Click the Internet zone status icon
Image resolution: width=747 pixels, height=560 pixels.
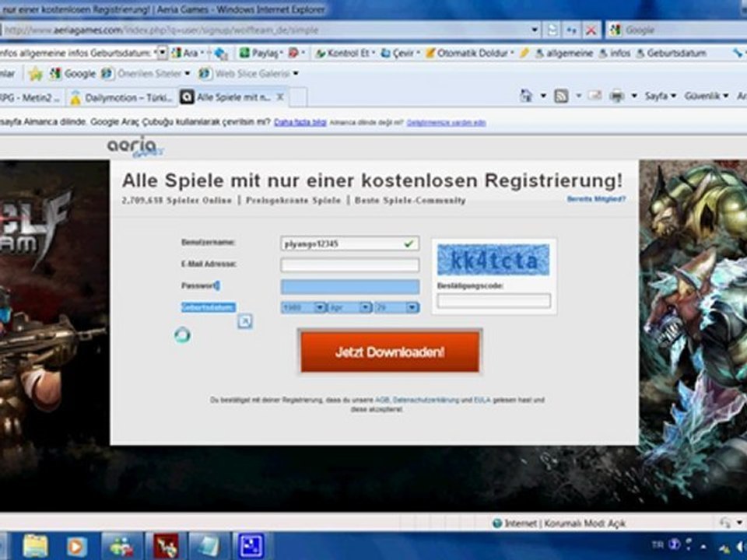(497, 523)
